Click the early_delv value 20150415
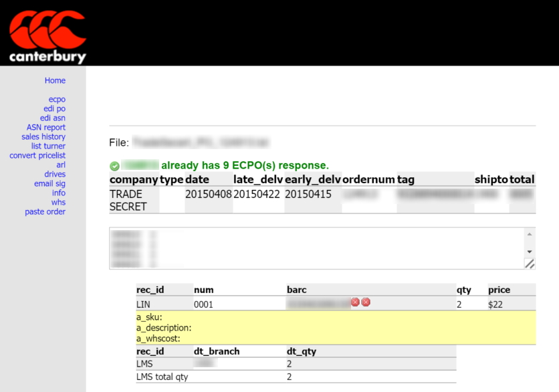 [x=308, y=195]
